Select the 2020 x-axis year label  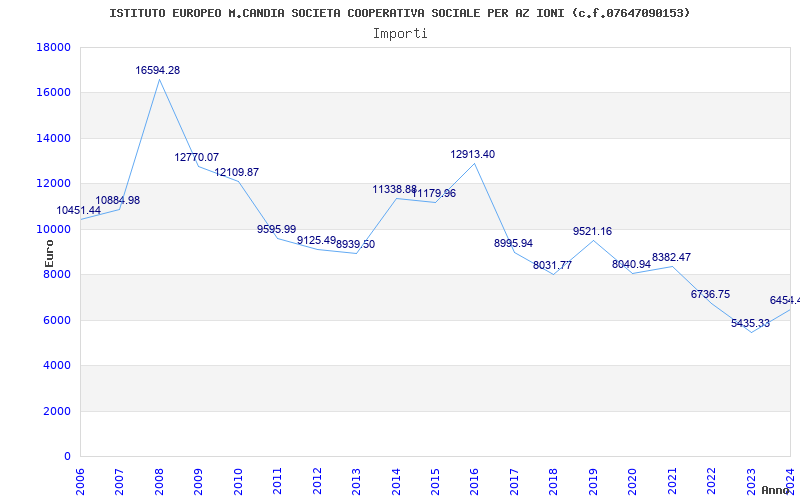633,482
